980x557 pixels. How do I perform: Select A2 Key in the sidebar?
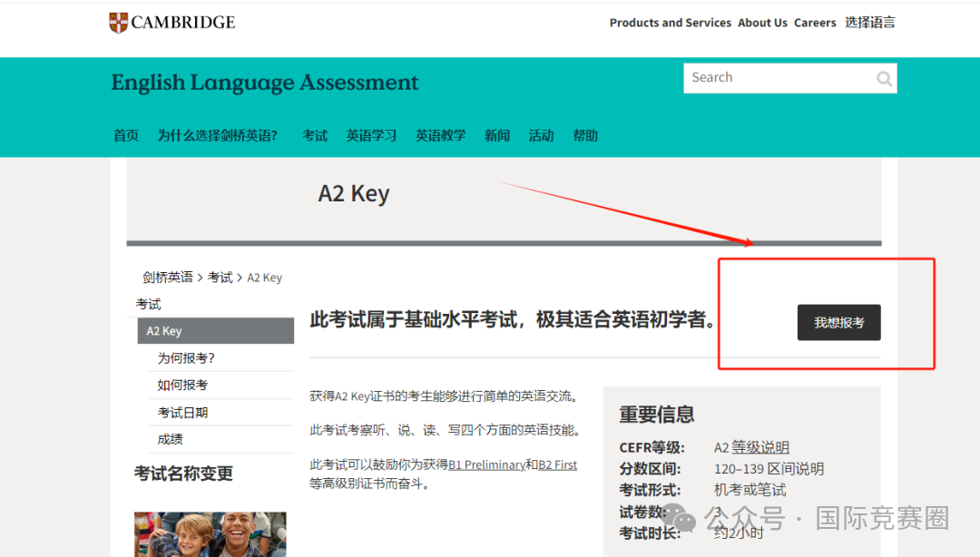click(x=216, y=331)
